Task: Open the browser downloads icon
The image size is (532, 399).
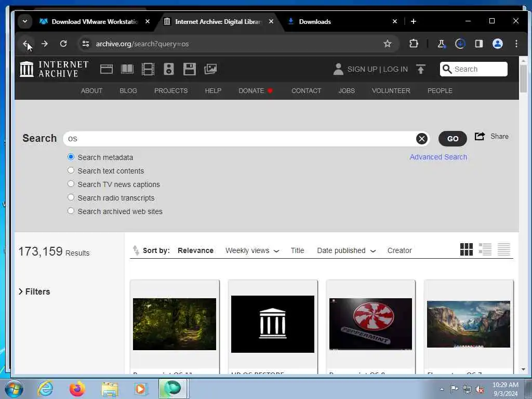Action: [x=460, y=44]
